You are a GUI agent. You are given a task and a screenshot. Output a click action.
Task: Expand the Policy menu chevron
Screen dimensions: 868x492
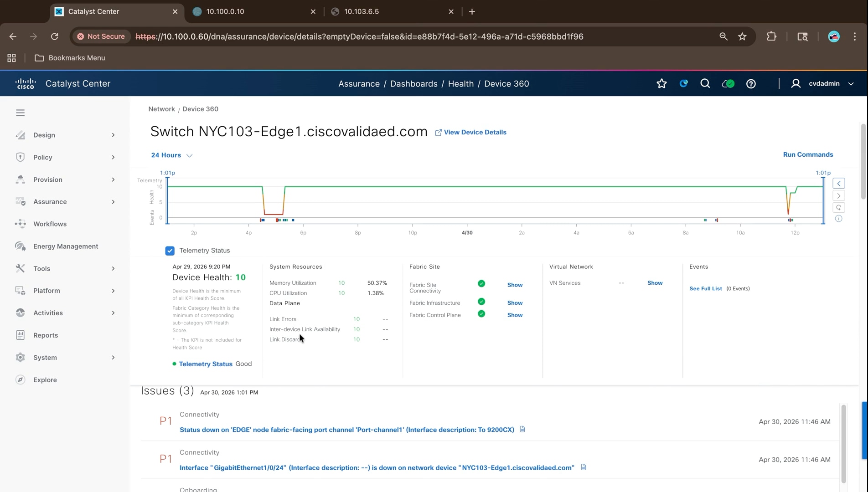(x=113, y=158)
